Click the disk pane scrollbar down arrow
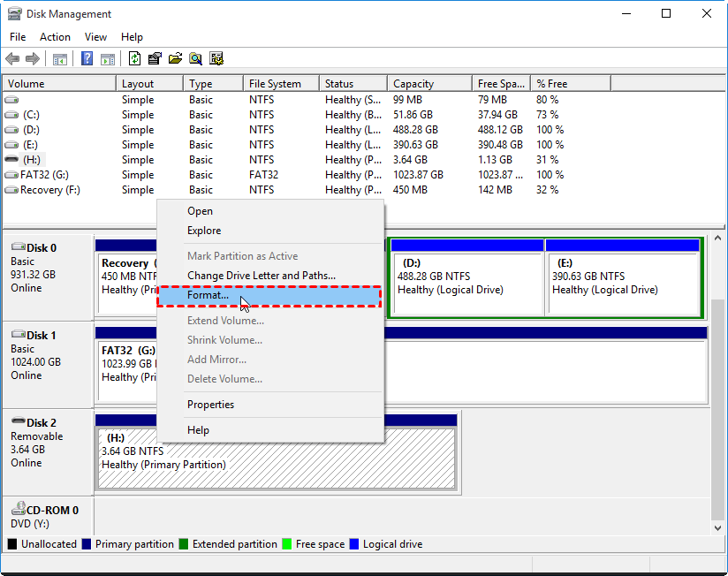 (x=717, y=527)
